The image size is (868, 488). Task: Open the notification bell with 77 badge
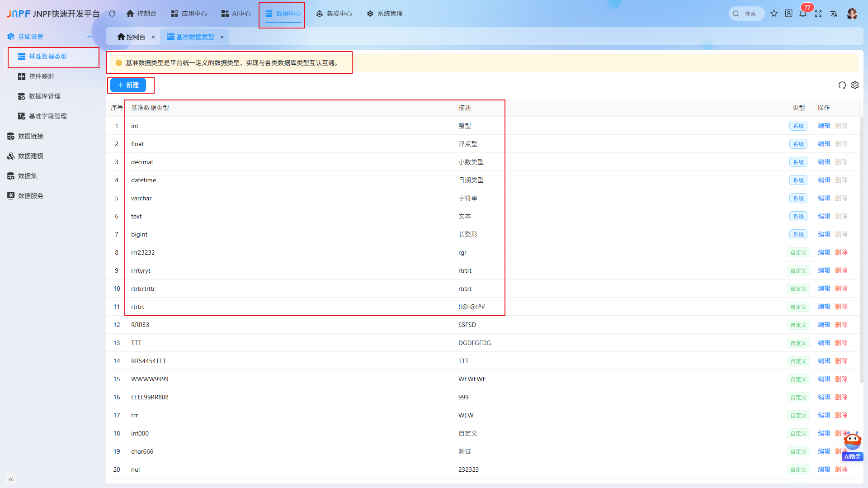coord(803,14)
